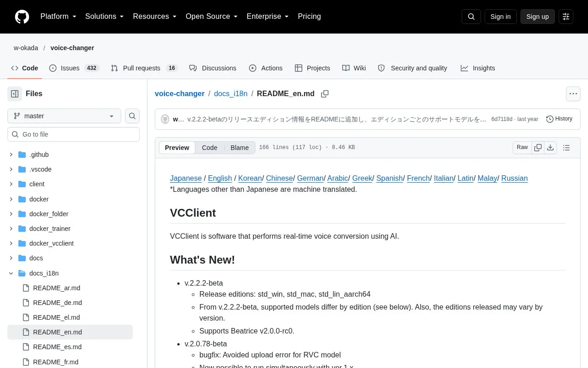Download the raw file icon
The width and height of the screenshot is (588, 368).
(x=550, y=148)
